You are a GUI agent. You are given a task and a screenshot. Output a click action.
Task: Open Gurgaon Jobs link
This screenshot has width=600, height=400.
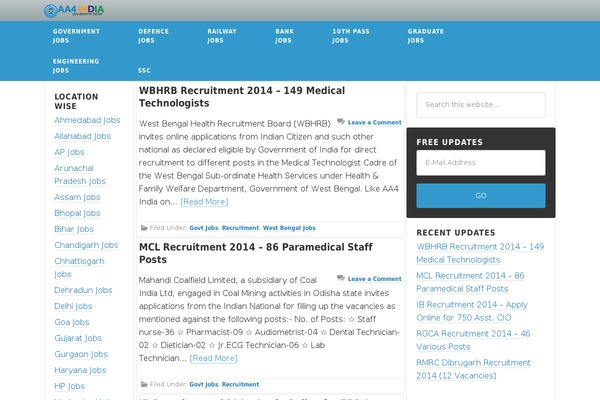pyautogui.click(x=81, y=354)
